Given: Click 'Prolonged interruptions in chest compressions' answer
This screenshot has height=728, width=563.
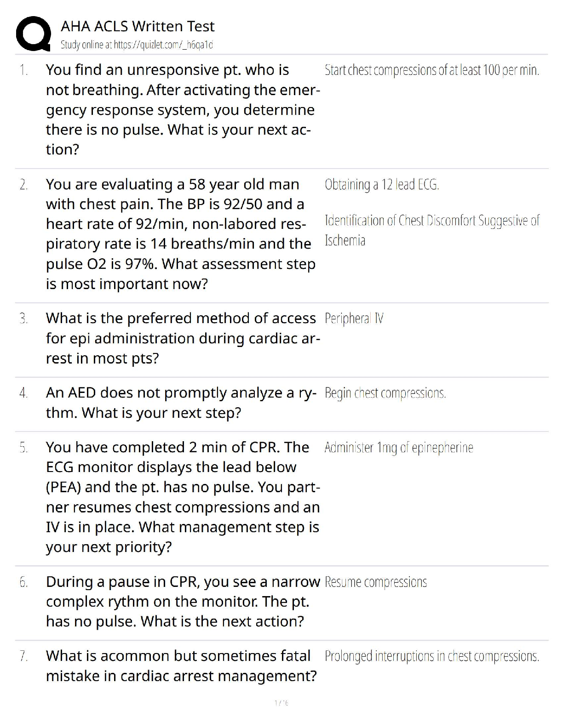Looking at the screenshot, I should click(x=431, y=656).
